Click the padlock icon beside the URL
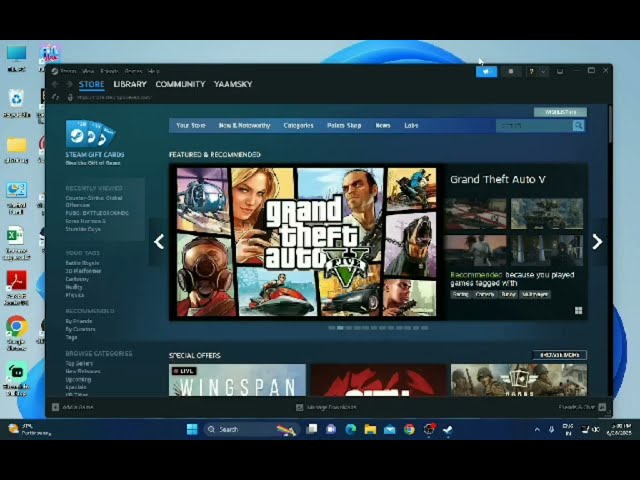The image size is (640, 480). (x=70, y=97)
